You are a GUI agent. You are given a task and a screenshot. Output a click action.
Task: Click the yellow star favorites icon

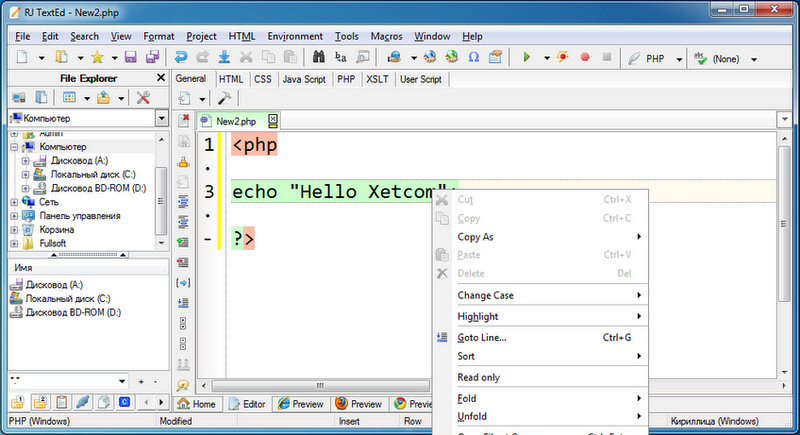pos(97,57)
